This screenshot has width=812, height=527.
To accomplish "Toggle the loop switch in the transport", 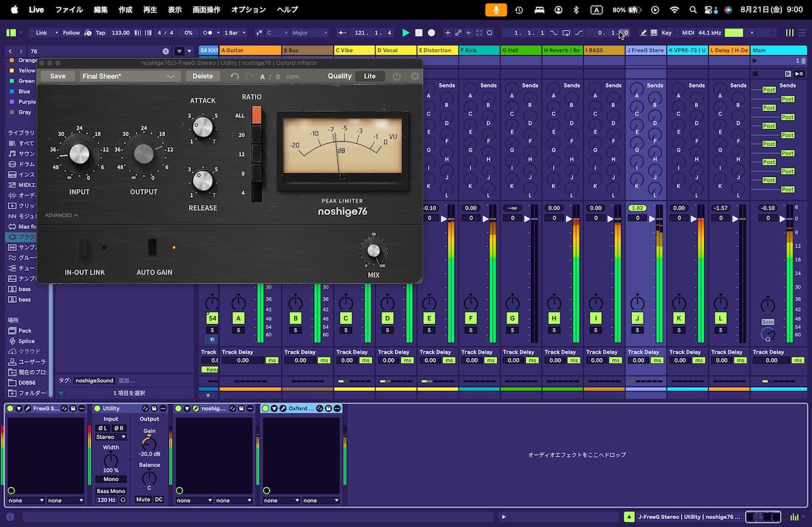I will (566, 33).
